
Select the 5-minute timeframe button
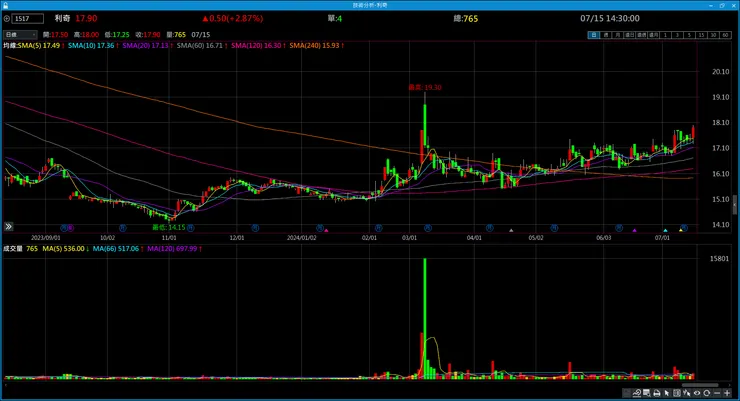click(x=689, y=35)
